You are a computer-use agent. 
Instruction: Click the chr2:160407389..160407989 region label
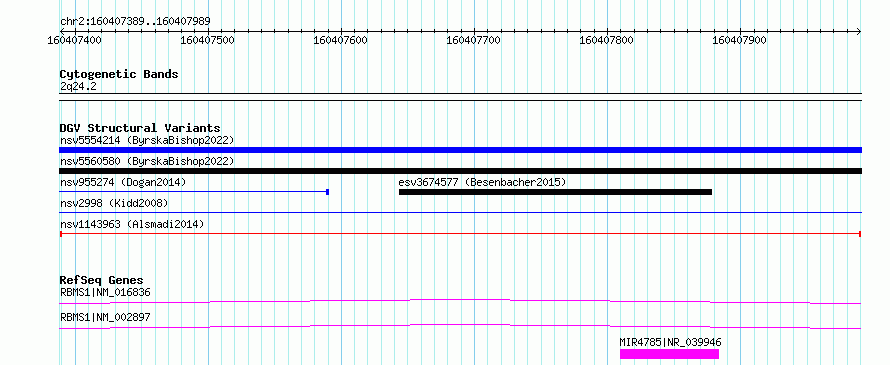(135, 22)
